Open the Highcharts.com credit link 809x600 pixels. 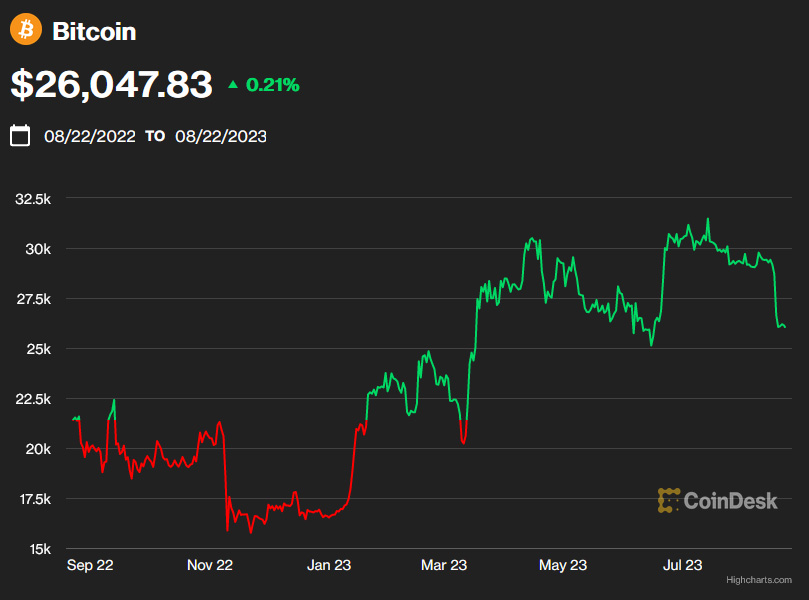point(759,580)
